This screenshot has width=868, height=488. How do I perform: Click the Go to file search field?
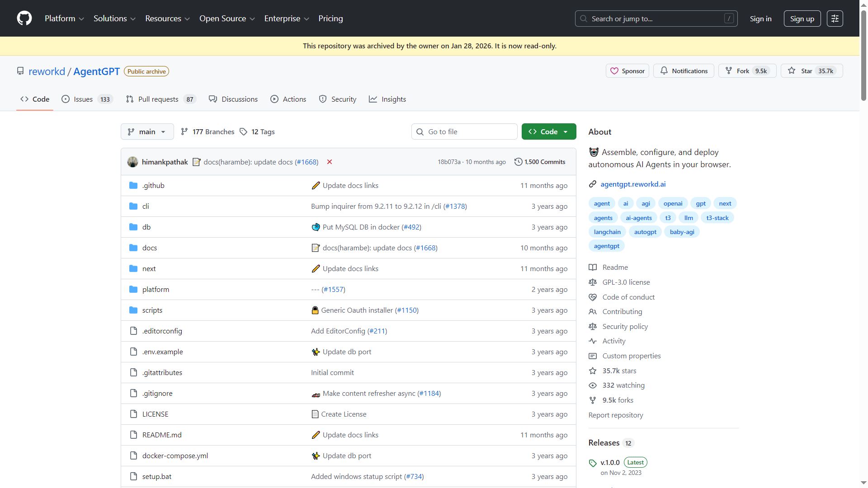tap(464, 131)
